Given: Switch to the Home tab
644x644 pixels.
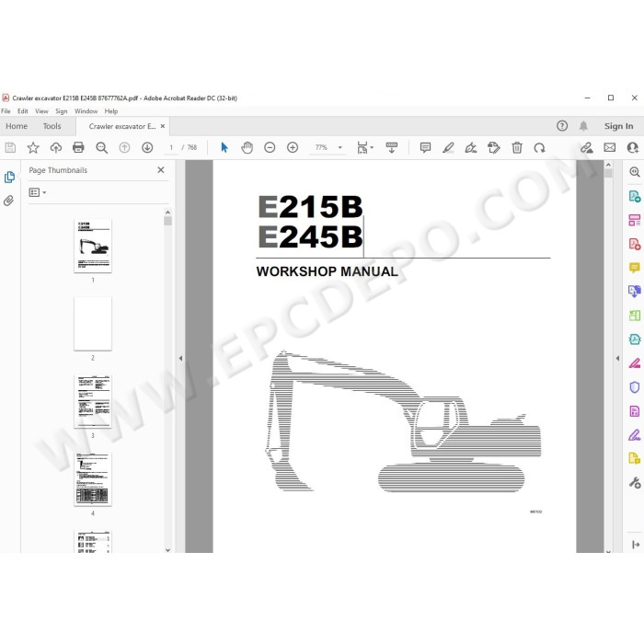Looking at the screenshot, I should point(17,126).
